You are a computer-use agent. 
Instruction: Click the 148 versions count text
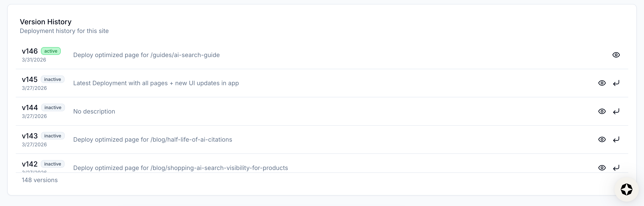coord(40,180)
